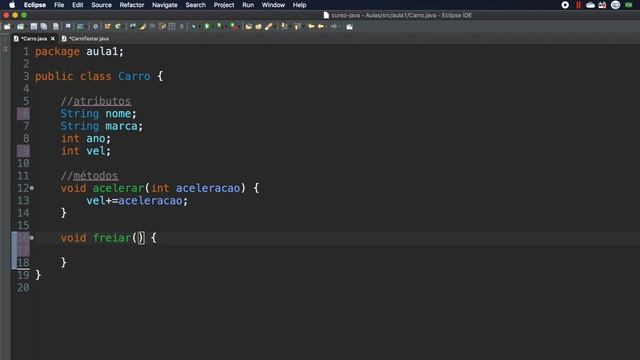640x360 pixels.
Task: Open the Help menu
Action: click(299, 5)
